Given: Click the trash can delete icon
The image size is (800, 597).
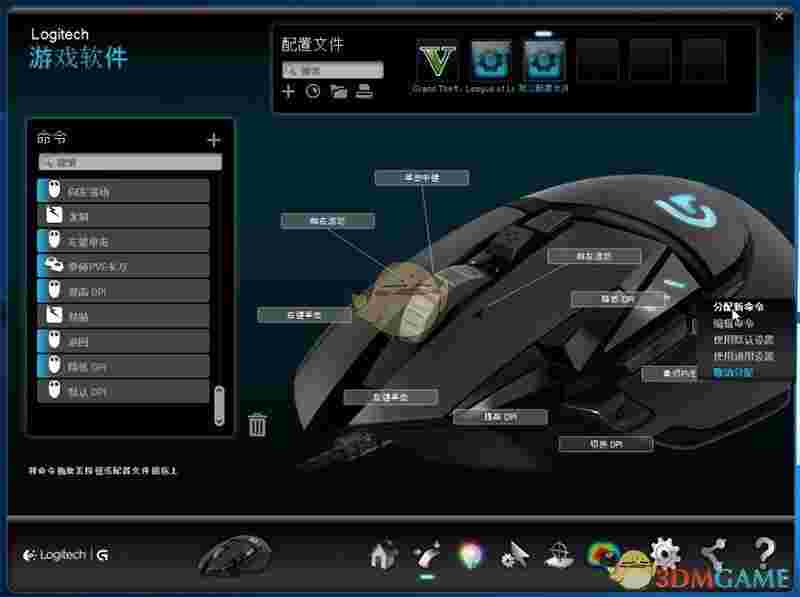Looking at the screenshot, I should tap(257, 424).
